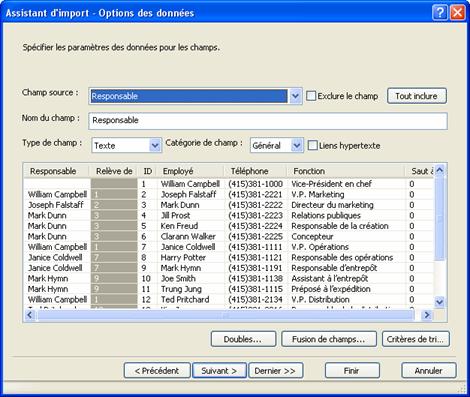Viewport: 470px width, 397px height.
Task: Go back with the Précédent button
Action: pos(157,371)
